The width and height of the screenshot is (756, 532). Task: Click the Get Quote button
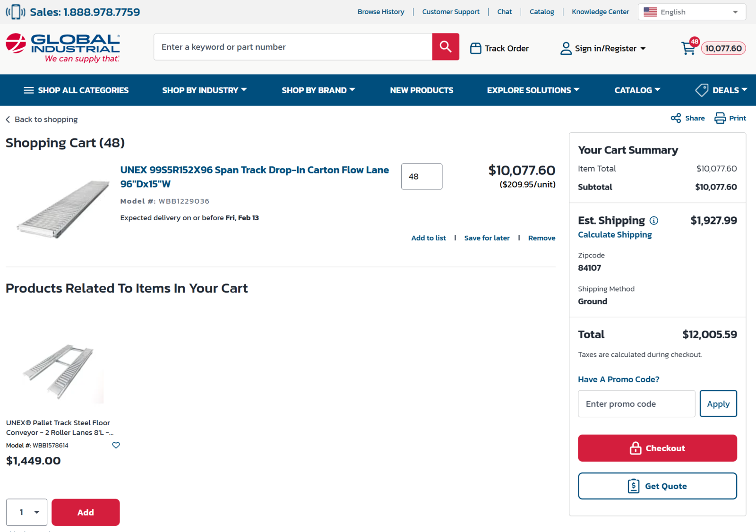(657, 486)
